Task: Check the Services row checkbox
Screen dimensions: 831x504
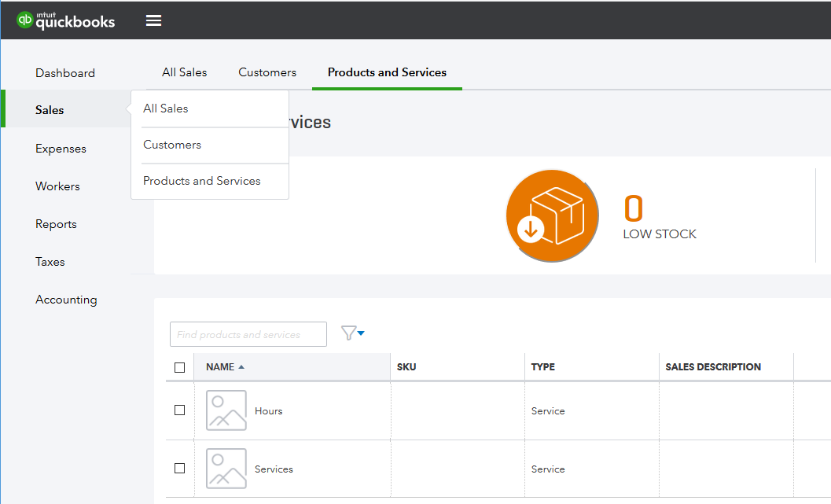Action: tap(179, 469)
